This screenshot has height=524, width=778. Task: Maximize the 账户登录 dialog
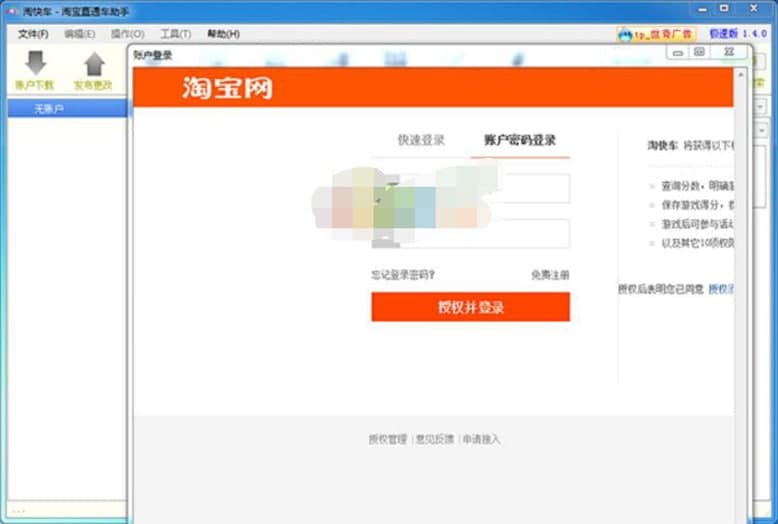coord(699,52)
